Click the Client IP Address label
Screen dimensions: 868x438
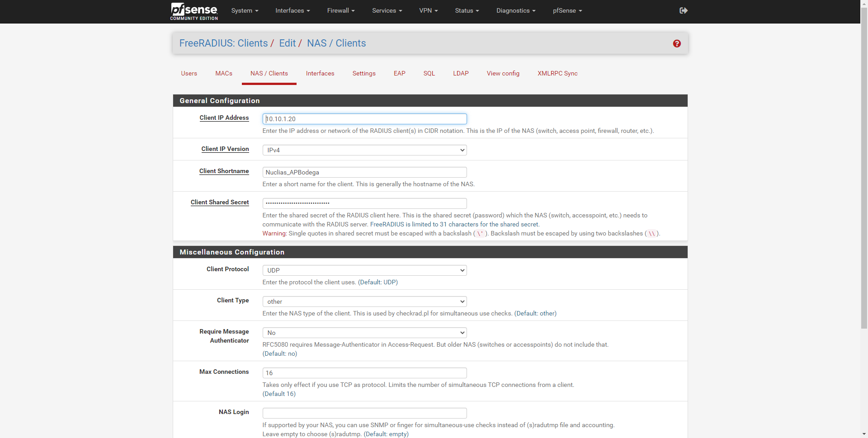tap(224, 118)
